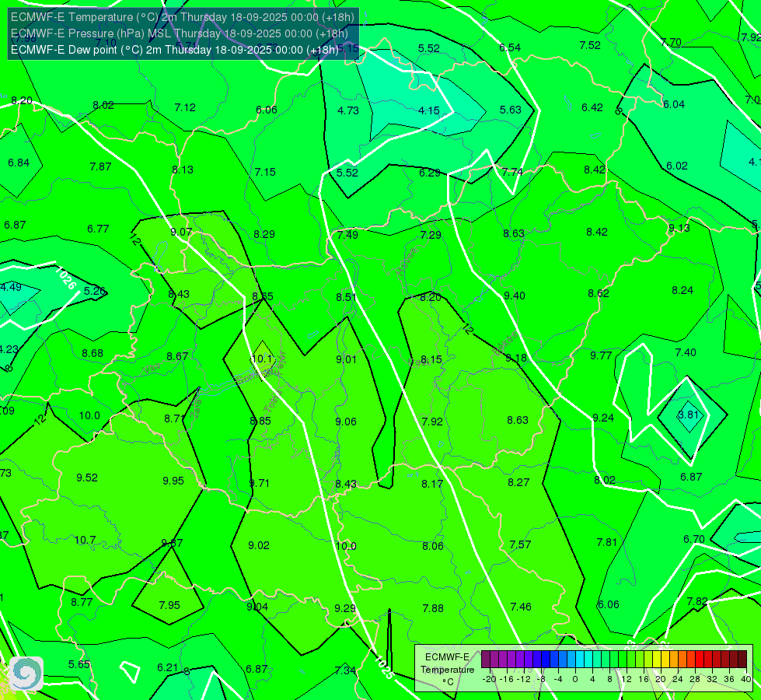Image resolution: width=761 pixels, height=700 pixels.
Task: Click the 9.13 temperature value
Action: pos(679,229)
